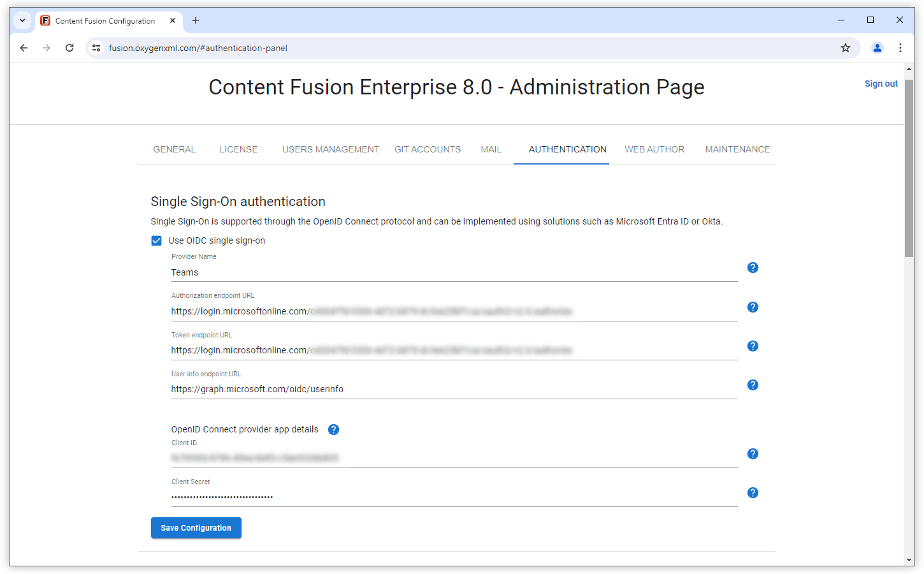This screenshot has width=924, height=574.
Task: Switch to the MAIL tab
Action: (x=491, y=149)
